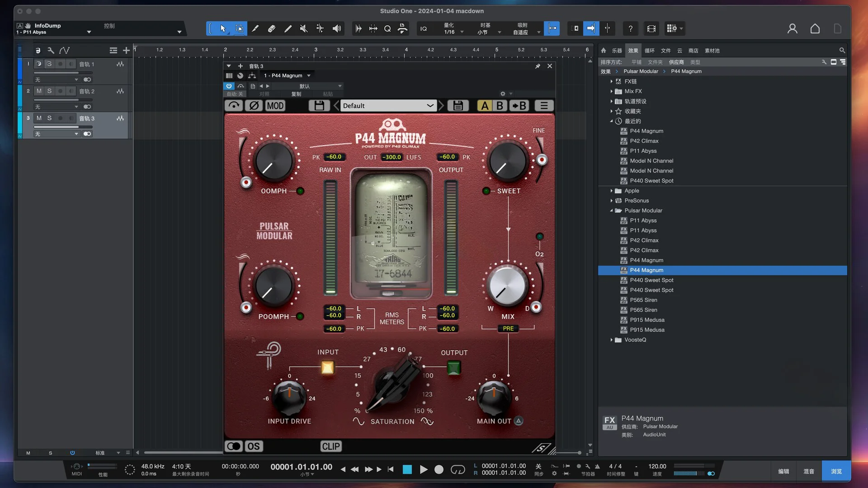The height and width of the screenshot is (488, 868).
Task: Select the Arrow tool in toolbar
Action: [x=223, y=28]
